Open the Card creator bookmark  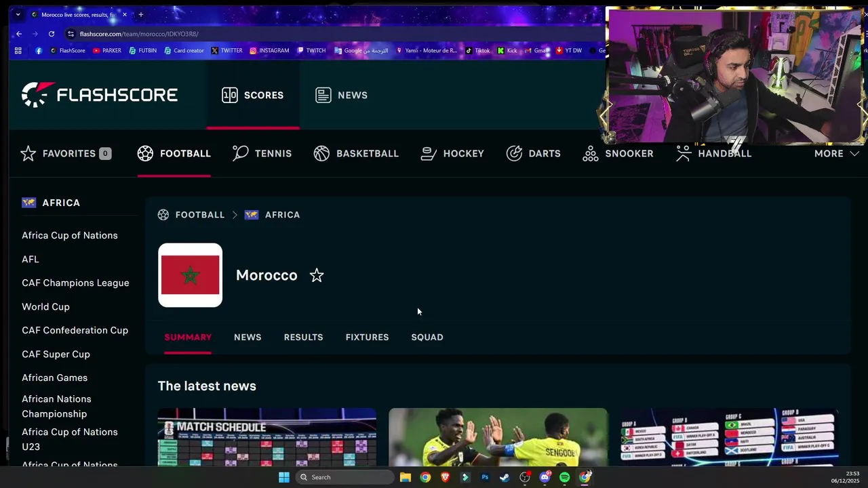pos(184,50)
